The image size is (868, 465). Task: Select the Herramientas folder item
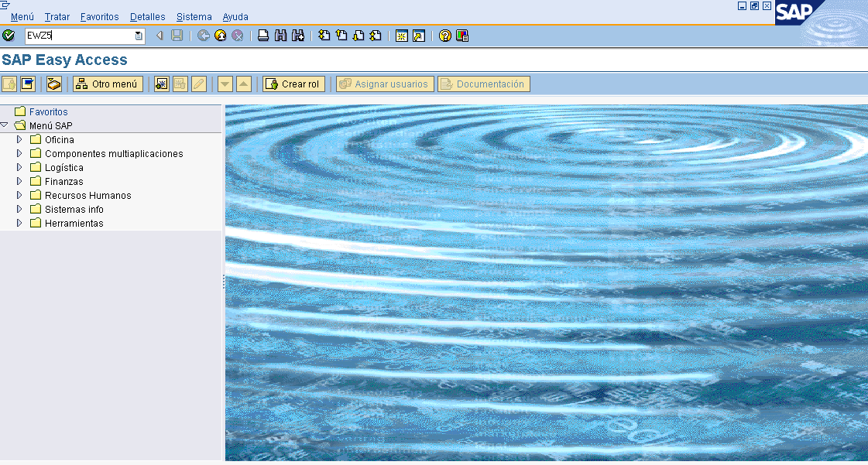[74, 224]
